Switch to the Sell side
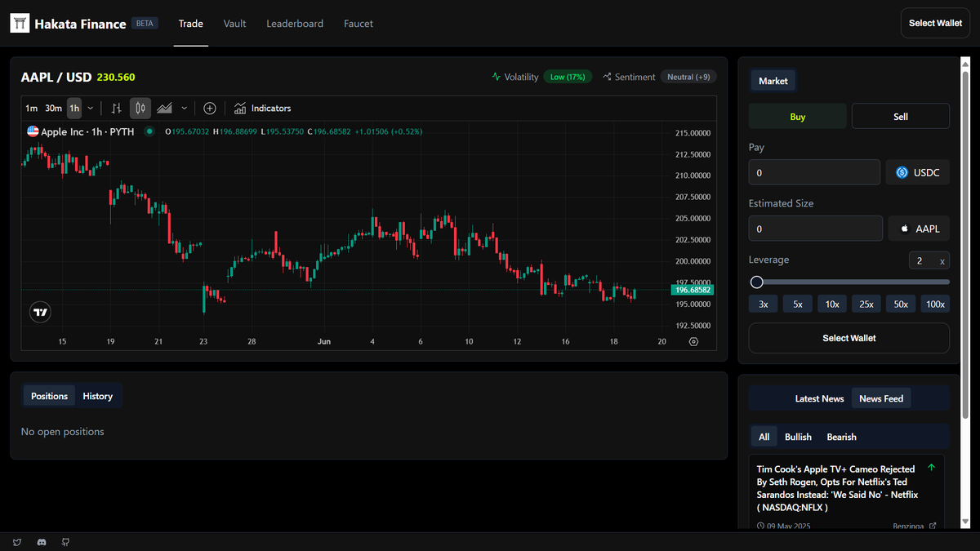The width and height of the screenshot is (980, 551). click(900, 117)
